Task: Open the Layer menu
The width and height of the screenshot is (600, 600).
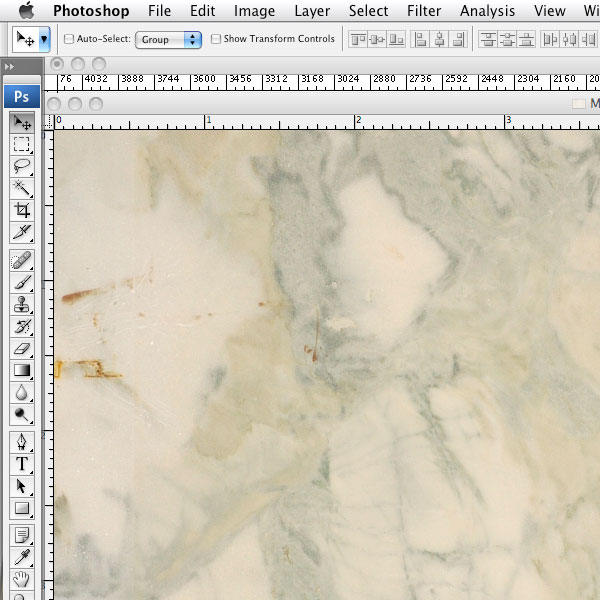Action: (x=312, y=11)
